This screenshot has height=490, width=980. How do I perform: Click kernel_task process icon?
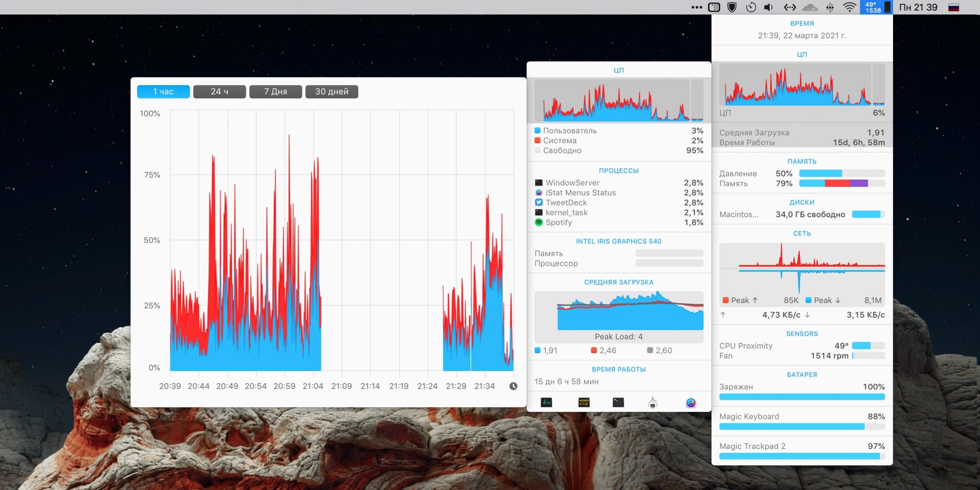click(x=539, y=212)
